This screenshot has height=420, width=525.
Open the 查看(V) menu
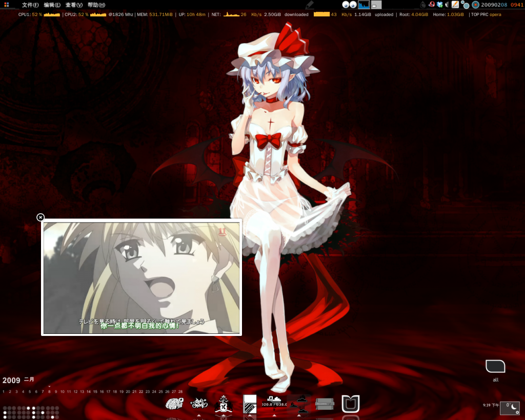click(74, 5)
